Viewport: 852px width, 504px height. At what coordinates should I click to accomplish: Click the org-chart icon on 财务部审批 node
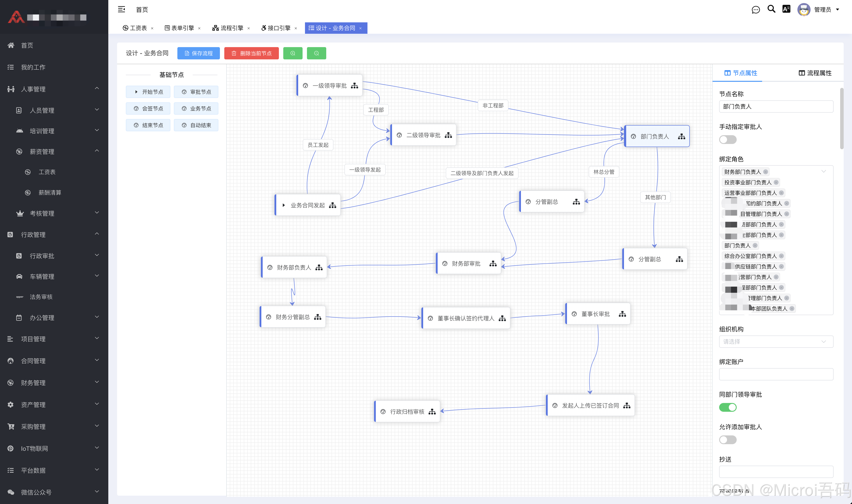pyautogui.click(x=493, y=264)
